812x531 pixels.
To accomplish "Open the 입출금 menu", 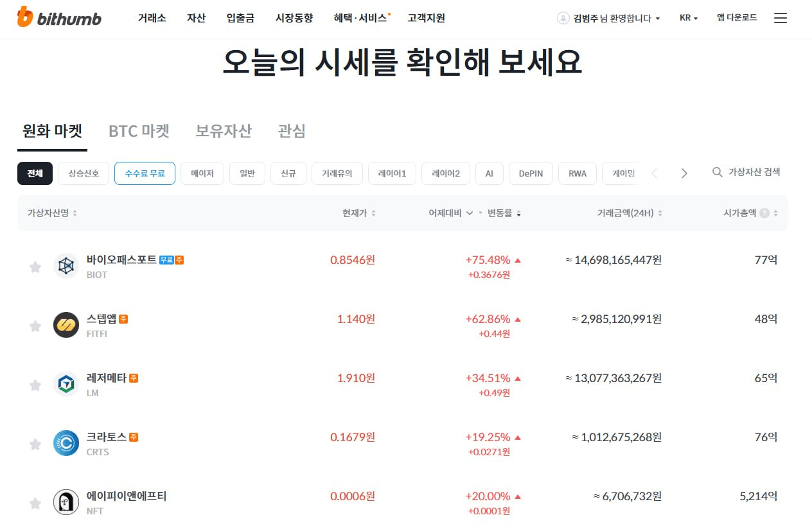I will click(x=240, y=18).
